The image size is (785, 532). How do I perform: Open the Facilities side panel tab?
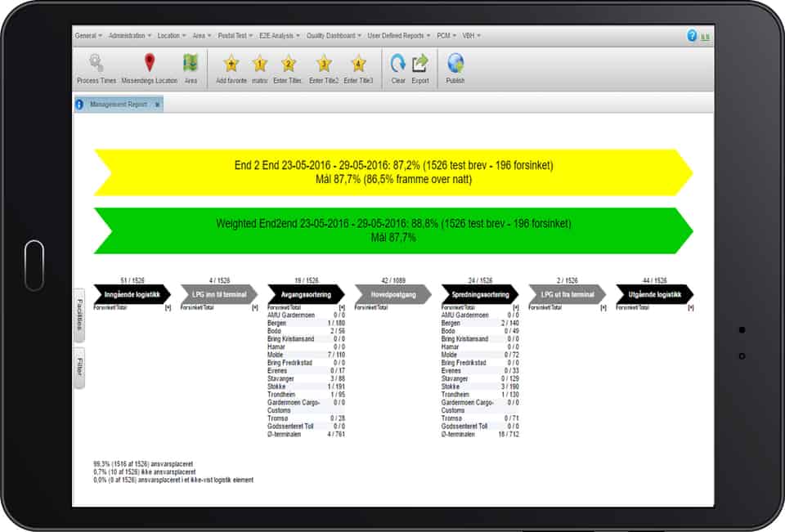click(x=79, y=315)
